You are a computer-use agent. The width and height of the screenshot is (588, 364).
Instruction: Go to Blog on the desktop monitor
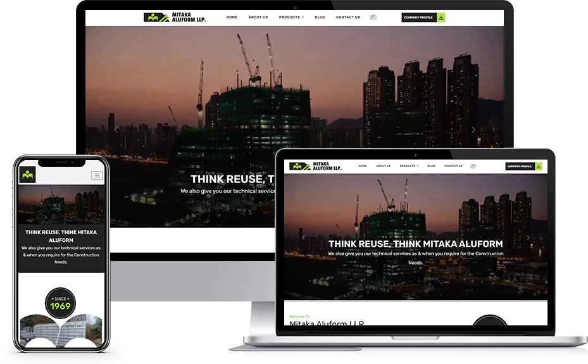[x=320, y=17]
